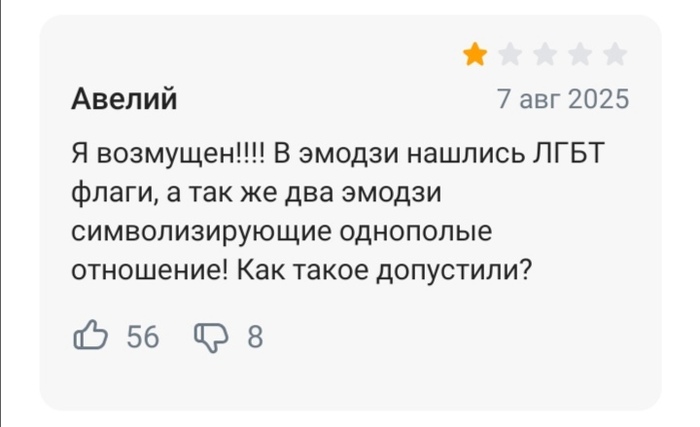Click the first orange rating star
This screenshot has height=427, width=700.
point(475,55)
